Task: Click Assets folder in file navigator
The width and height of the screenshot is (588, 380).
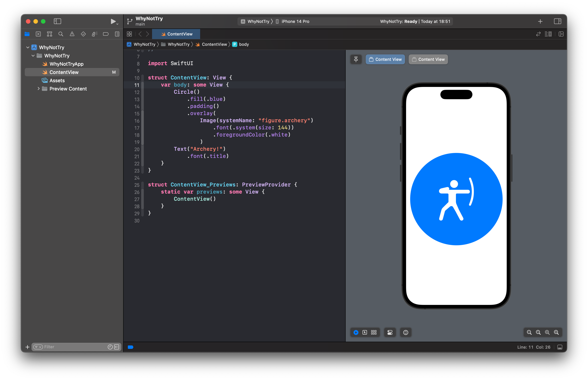Action: (x=57, y=80)
